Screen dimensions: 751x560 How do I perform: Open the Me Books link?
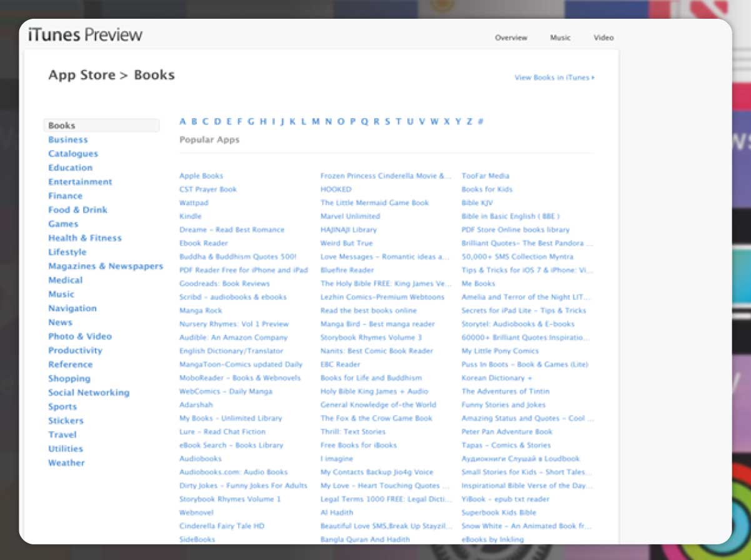coord(479,284)
